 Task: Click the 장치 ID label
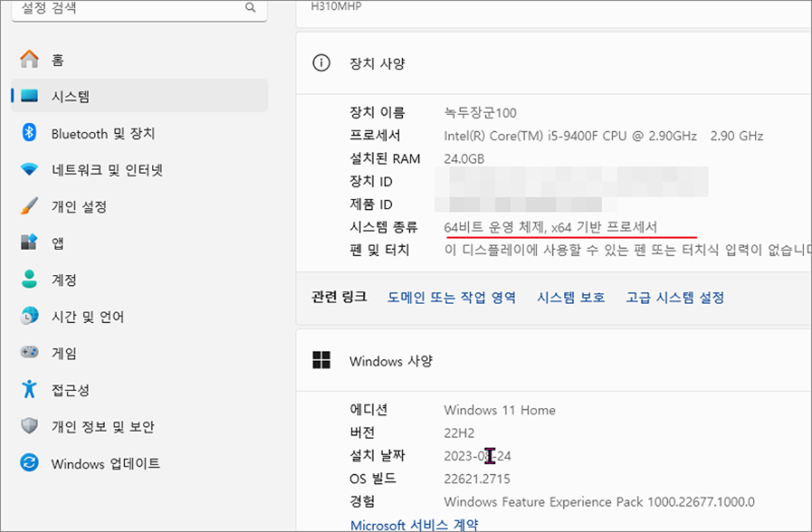pos(371,182)
